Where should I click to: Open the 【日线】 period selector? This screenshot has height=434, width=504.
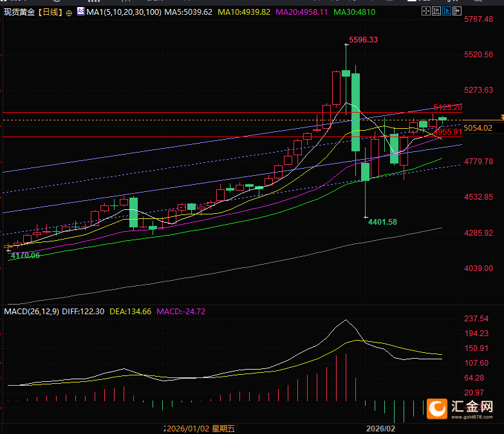coord(50,12)
